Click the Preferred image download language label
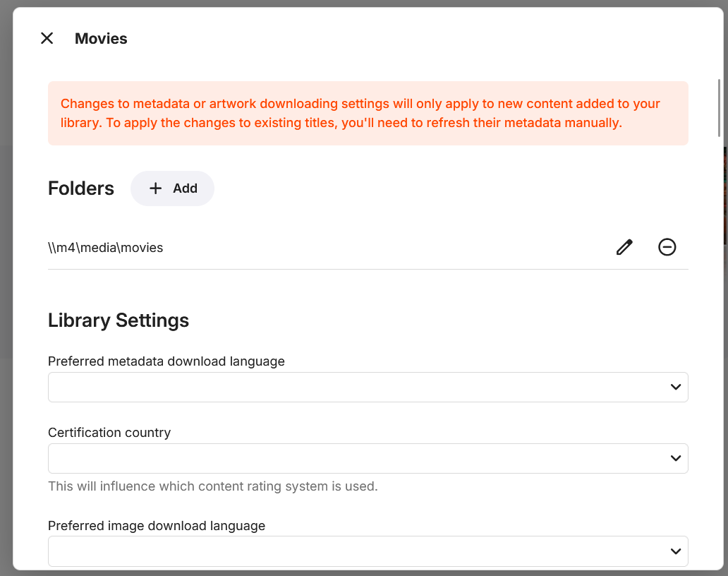This screenshot has width=728, height=576. click(x=157, y=526)
